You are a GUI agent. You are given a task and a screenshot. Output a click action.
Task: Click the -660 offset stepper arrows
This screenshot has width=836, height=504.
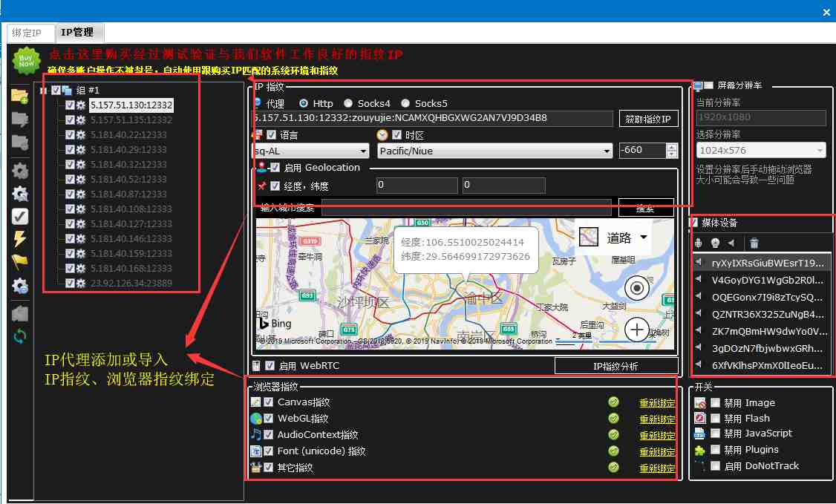pyautogui.click(x=672, y=151)
